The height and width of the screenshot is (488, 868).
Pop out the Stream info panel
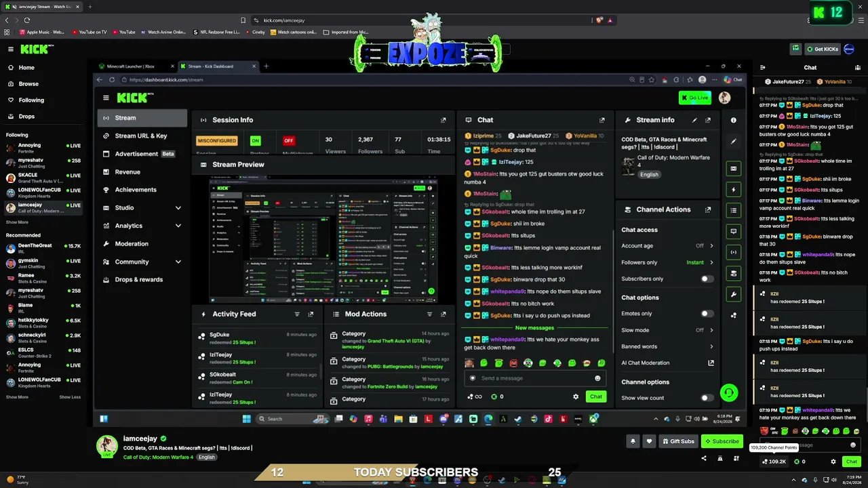tap(708, 120)
